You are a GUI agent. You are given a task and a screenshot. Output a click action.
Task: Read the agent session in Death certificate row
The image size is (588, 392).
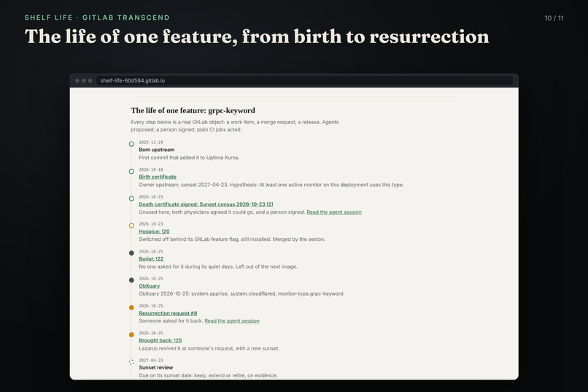tap(334, 212)
